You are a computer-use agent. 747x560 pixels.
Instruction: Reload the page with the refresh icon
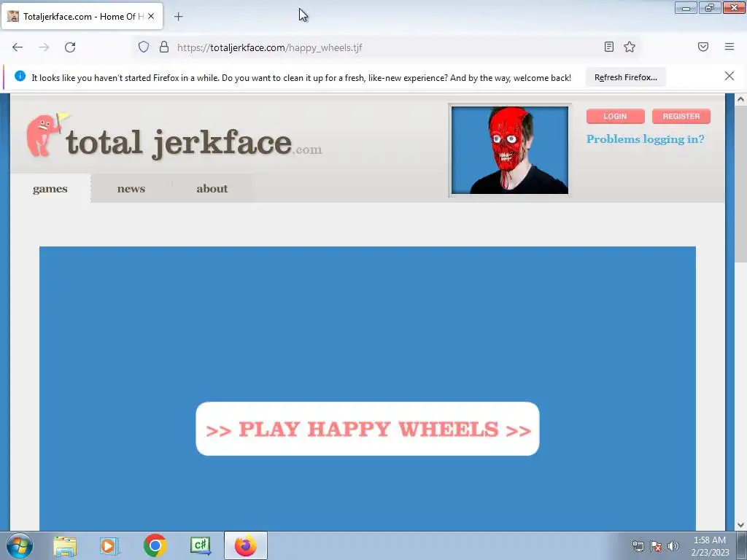pos(70,47)
